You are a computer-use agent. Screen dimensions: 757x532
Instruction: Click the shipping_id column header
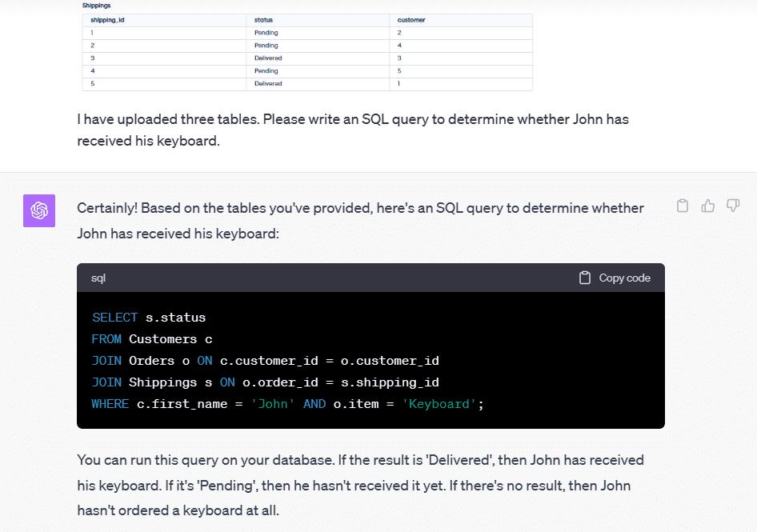click(x=107, y=20)
